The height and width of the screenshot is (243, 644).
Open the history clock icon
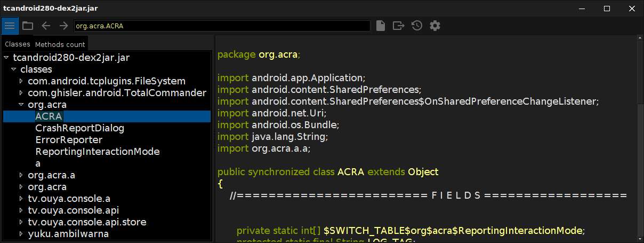coord(417,26)
